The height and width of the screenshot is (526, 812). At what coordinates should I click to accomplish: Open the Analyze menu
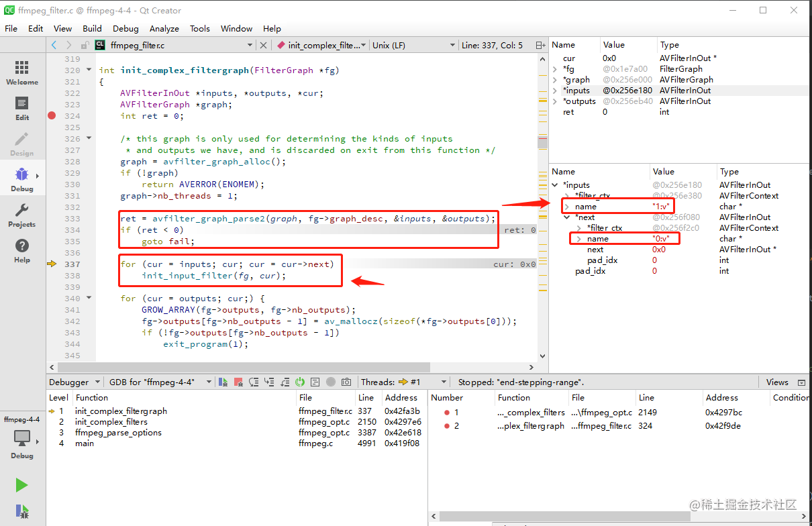(164, 28)
